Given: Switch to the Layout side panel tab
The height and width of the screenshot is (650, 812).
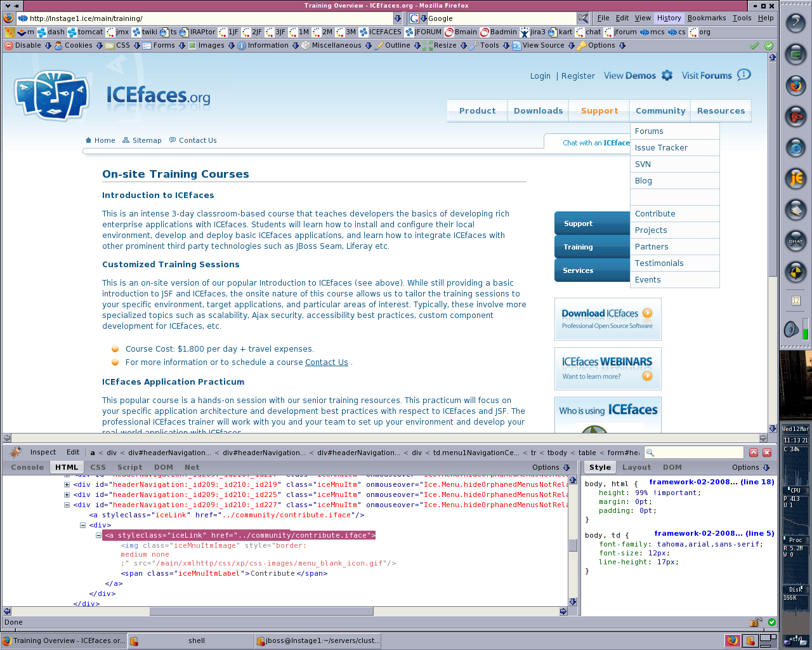Looking at the screenshot, I should (636, 467).
